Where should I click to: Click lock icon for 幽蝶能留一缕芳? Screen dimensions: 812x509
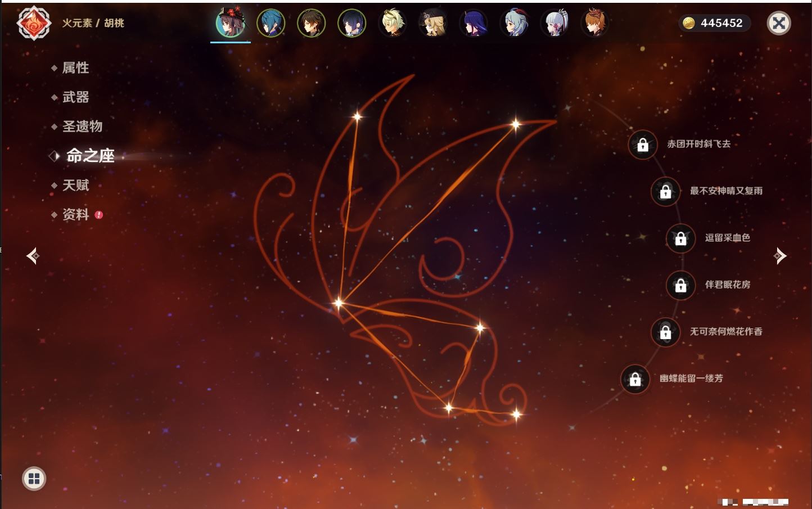(x=635, y=379)
